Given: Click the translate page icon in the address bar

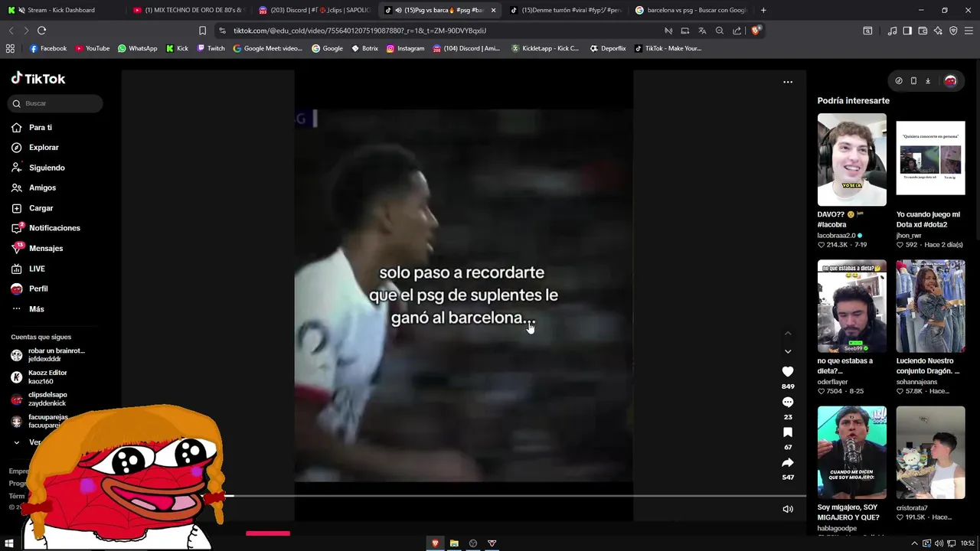Looking at the screenshot, I should tap(702, 31).
